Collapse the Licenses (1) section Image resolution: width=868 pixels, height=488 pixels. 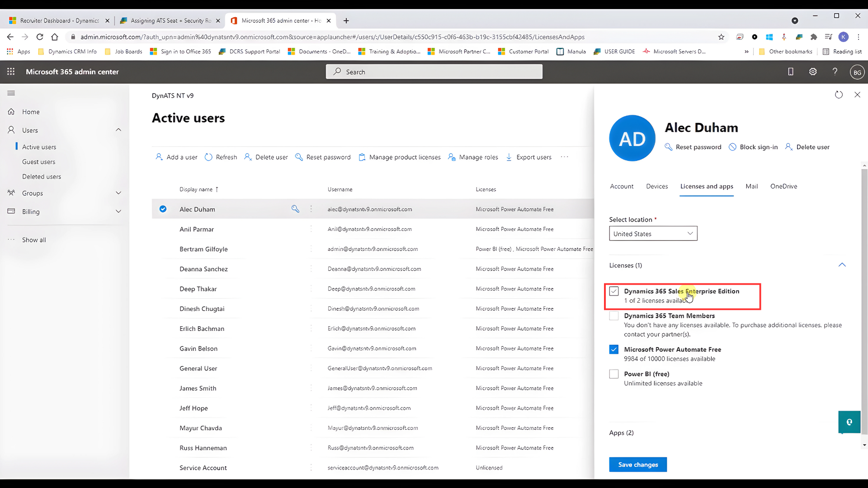[842, 265]
